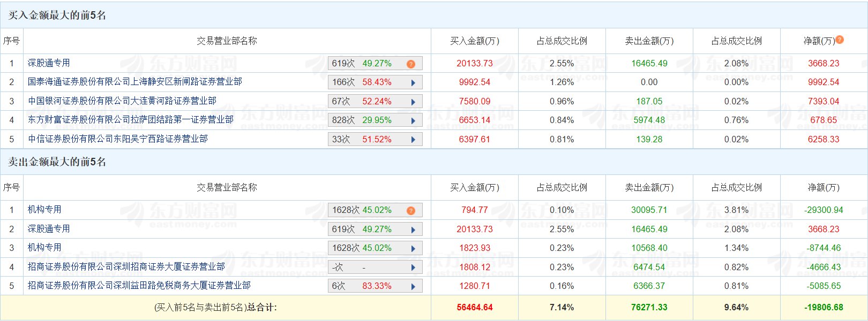Open 招商证券深圳招商证券大厦证券营业部 link

[126, 266]
